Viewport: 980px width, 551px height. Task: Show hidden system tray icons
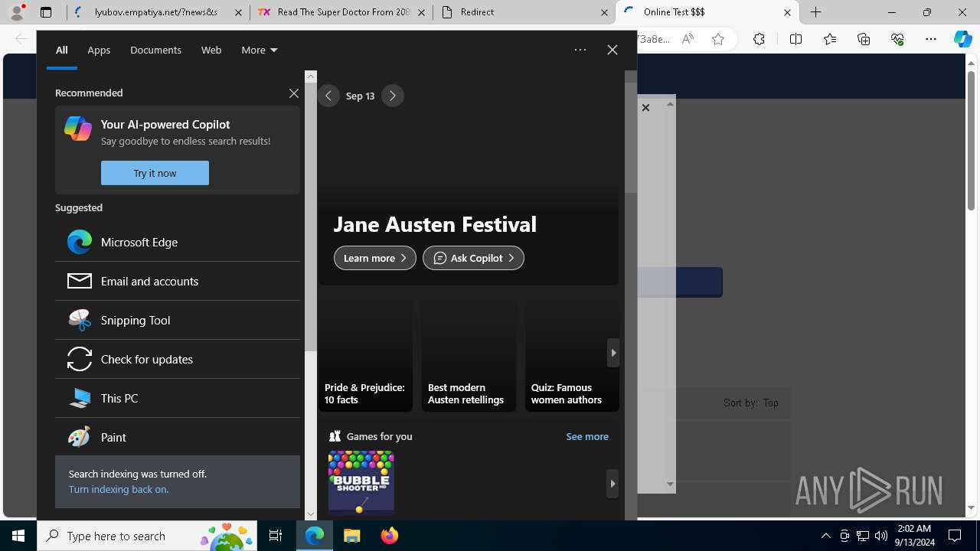click(825, 536)
